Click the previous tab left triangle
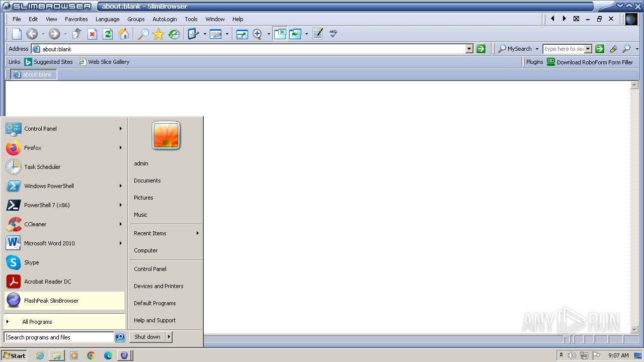 (552, 19)
